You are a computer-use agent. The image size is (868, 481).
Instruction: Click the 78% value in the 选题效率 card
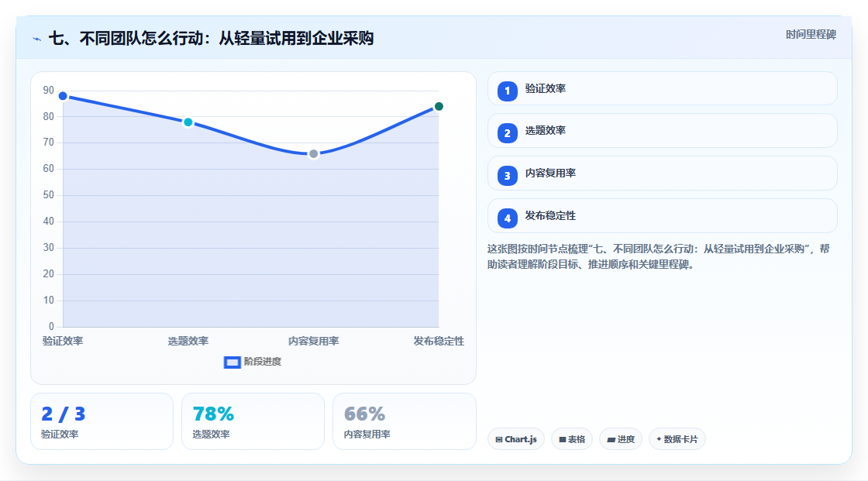[213, 414]
